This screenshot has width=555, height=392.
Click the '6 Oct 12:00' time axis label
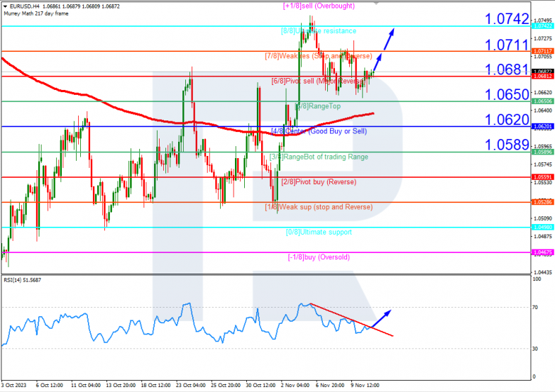click(50, 385)
